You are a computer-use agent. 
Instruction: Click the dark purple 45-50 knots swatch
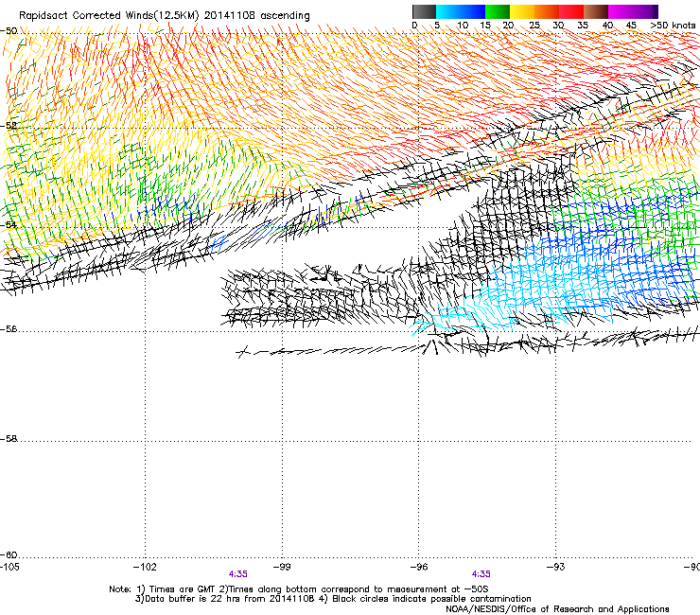tap(645, 11)
